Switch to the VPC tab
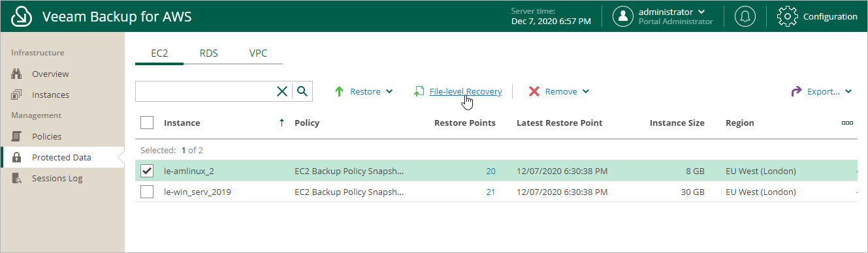 pos(258,53)
